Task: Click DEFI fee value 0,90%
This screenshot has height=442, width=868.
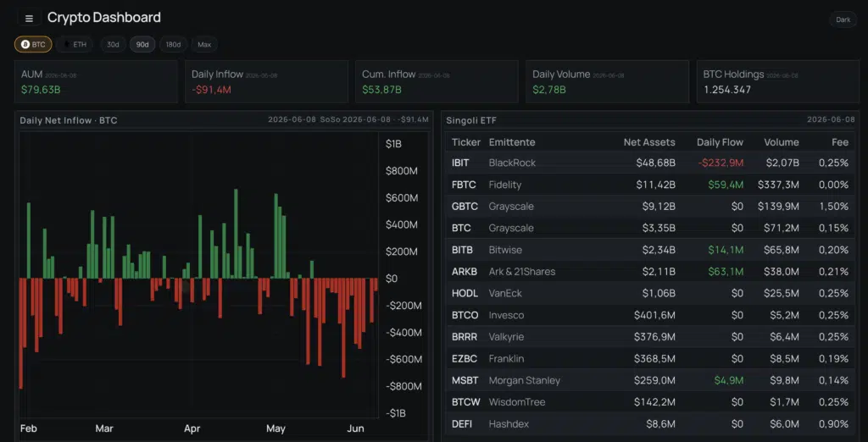Action: pyautogui.click(x=834, y=424)
